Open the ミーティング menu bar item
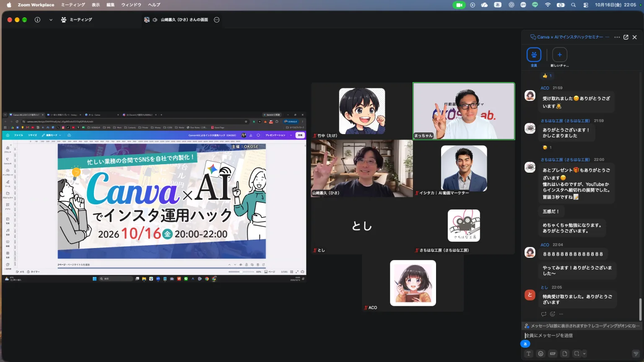This screenshot has height=362, width=644. [x=73, y=5]
